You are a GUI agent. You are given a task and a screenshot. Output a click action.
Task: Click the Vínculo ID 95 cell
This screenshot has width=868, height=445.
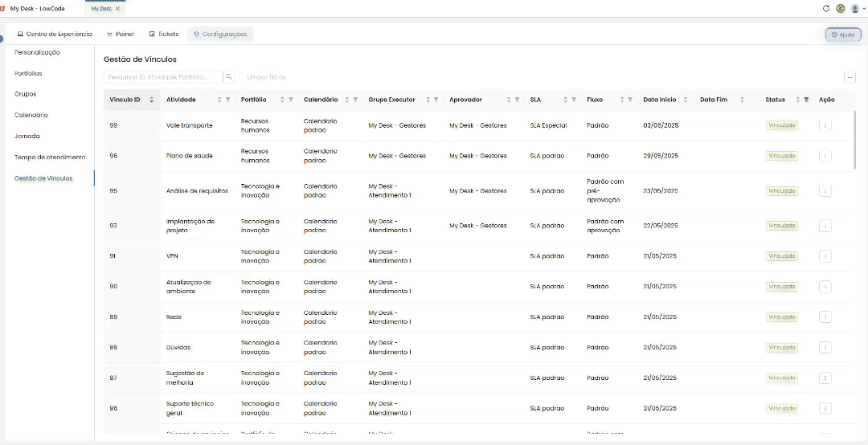tap(113, 191)
